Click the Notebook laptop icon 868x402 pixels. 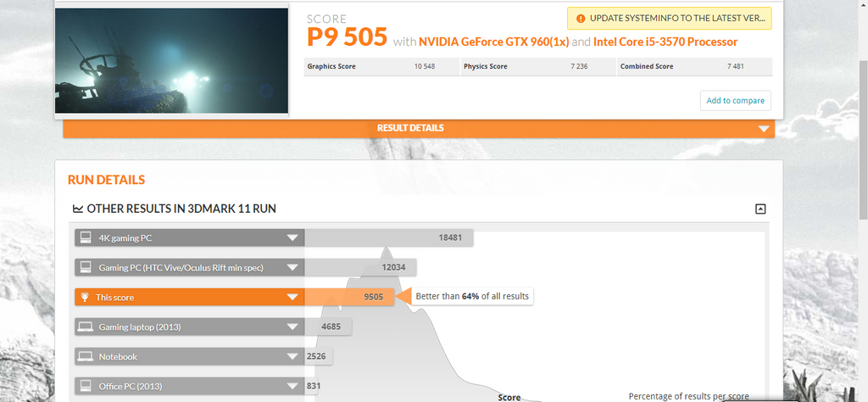[86, 356]
